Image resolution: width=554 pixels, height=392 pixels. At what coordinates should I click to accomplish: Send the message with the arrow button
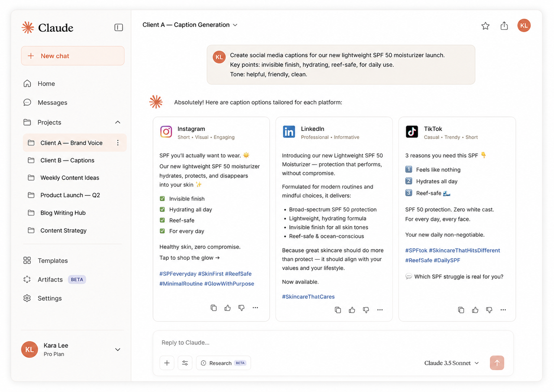pyautogui.click(x=497, y=363)
